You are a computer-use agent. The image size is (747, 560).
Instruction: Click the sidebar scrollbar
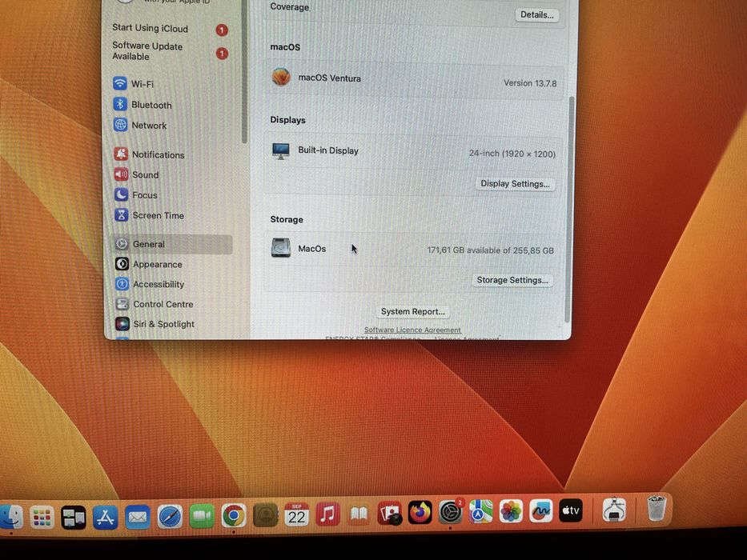[x=244, y=71]
